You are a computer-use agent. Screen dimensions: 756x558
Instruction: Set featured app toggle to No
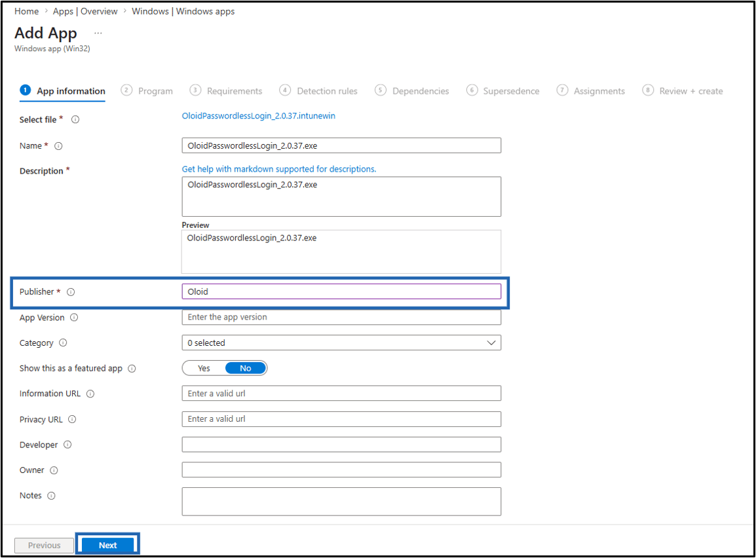pos(246,368)
